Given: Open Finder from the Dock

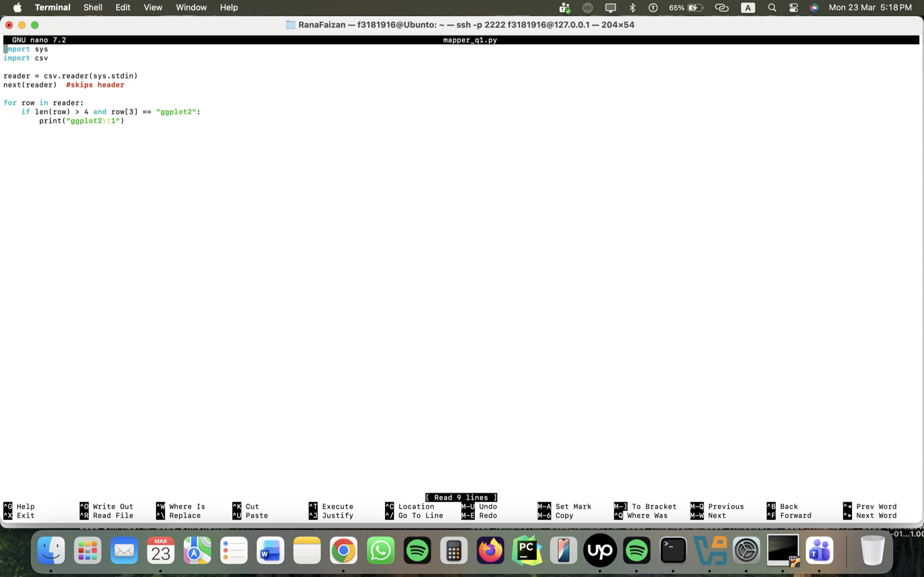Looking at the screenshot, I should (51, 551).
